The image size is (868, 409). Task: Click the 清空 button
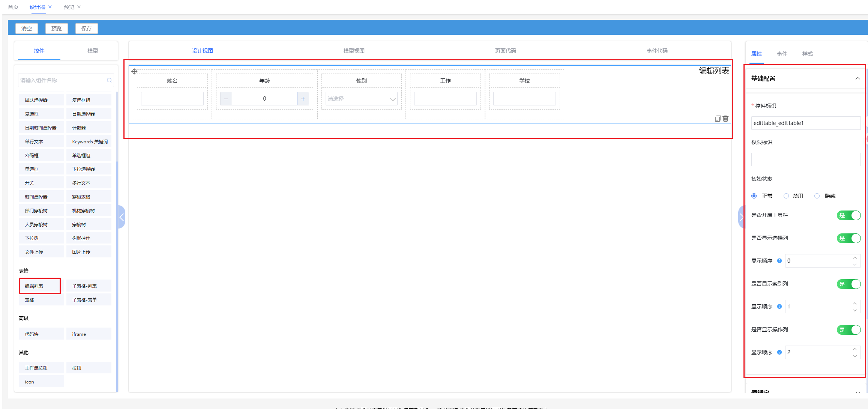(x=27, y=29)
